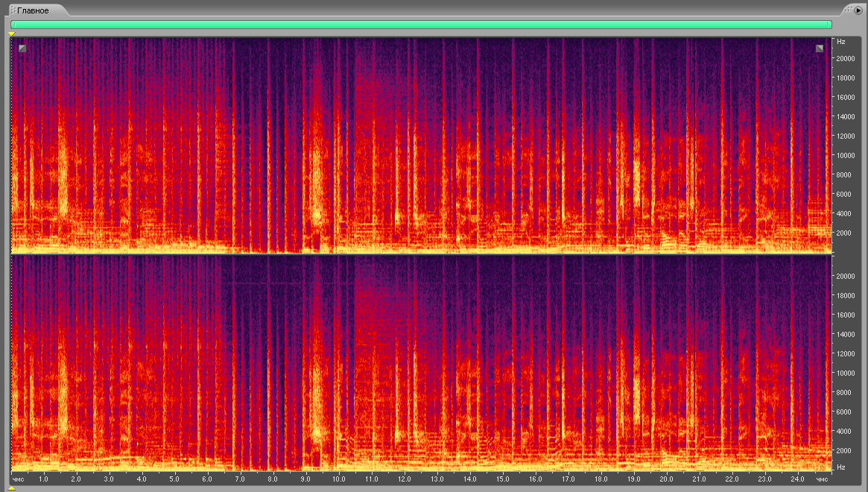This screenshot has width=868, height=492.
Task: Click the 14.0 mark on the time ruler
Action: tap(470, 479)
